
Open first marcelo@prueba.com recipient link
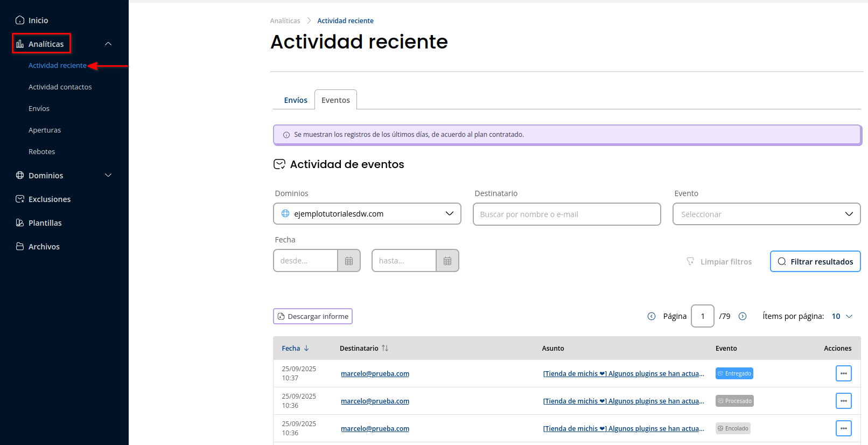(x=375, y=374)
